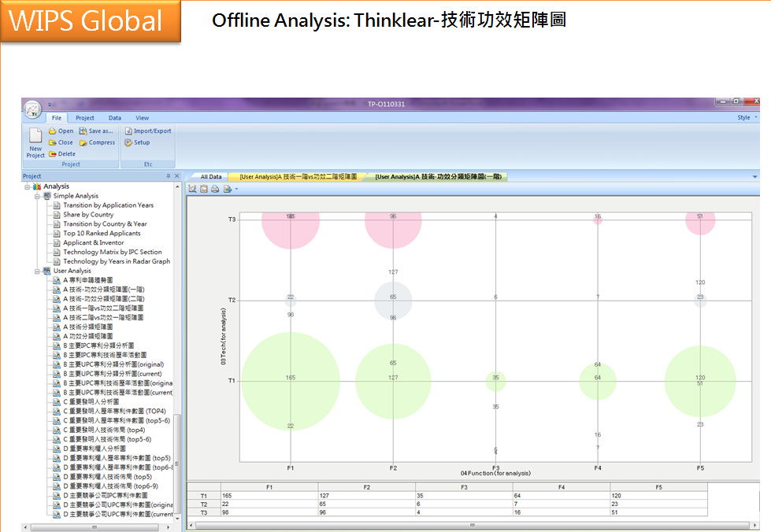
Task: Open the export dropdown arrow in chart toolbar
Action: [235, 189]
